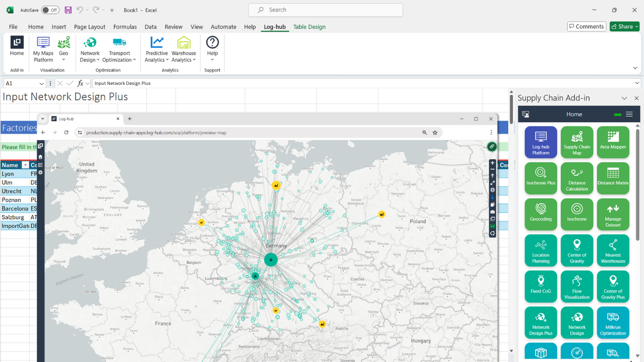Switch to the Table Design tab
Screen dimensions: 644x362
(309, 27)
